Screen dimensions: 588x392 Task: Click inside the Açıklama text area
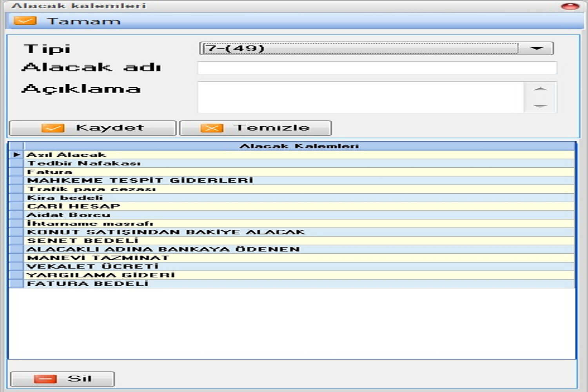[361, 97]
